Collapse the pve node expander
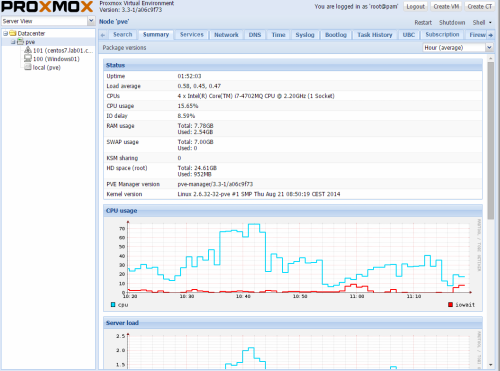Screen dimensions: 500x371 coord(13,42)
